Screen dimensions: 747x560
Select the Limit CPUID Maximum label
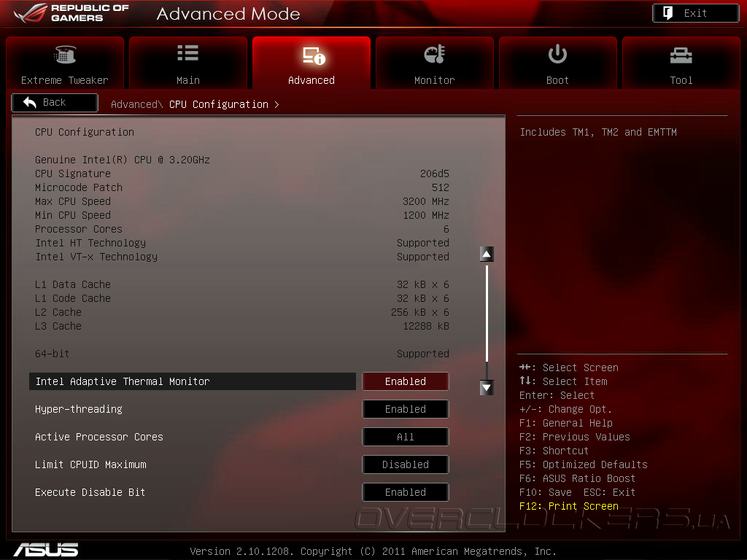(90, 464)
